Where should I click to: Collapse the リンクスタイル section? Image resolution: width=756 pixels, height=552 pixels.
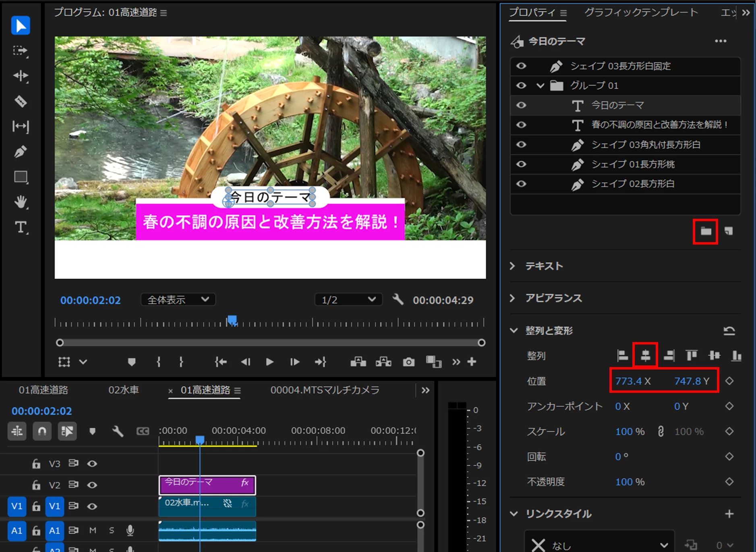pos(514,514)
